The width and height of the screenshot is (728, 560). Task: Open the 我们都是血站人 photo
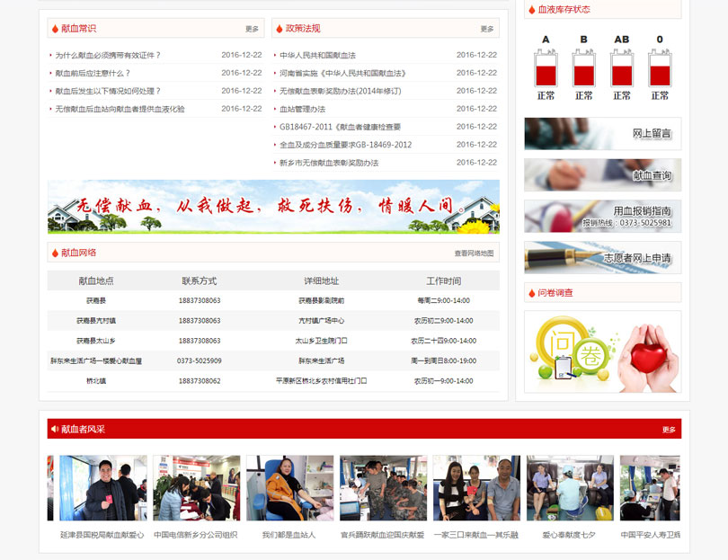click(289, 488)
